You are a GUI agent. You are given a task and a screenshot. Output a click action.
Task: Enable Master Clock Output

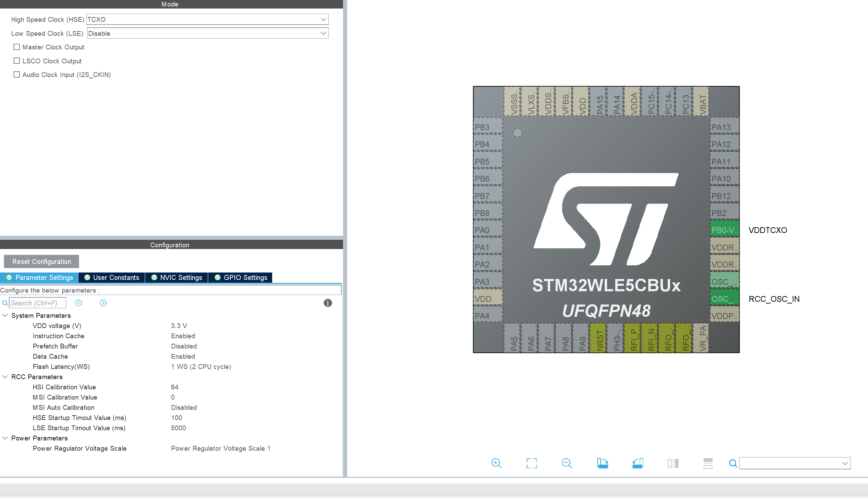(x=16, y=47)
